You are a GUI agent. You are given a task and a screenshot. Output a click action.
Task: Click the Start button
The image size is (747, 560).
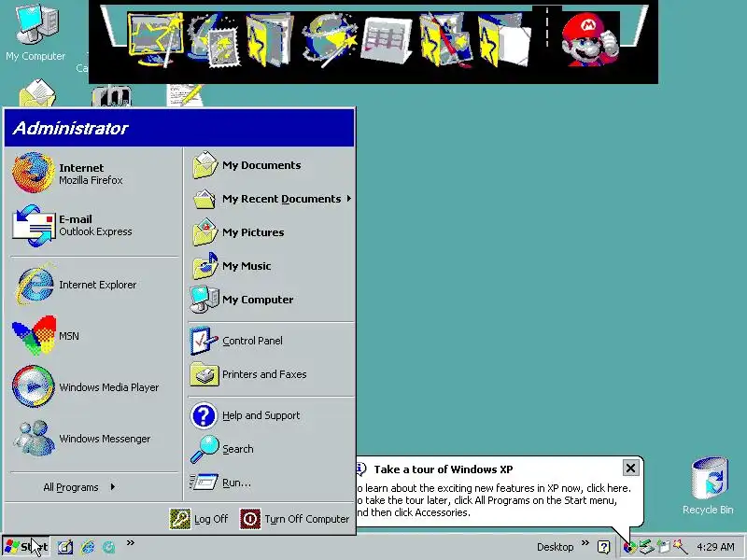coord(27,547)
